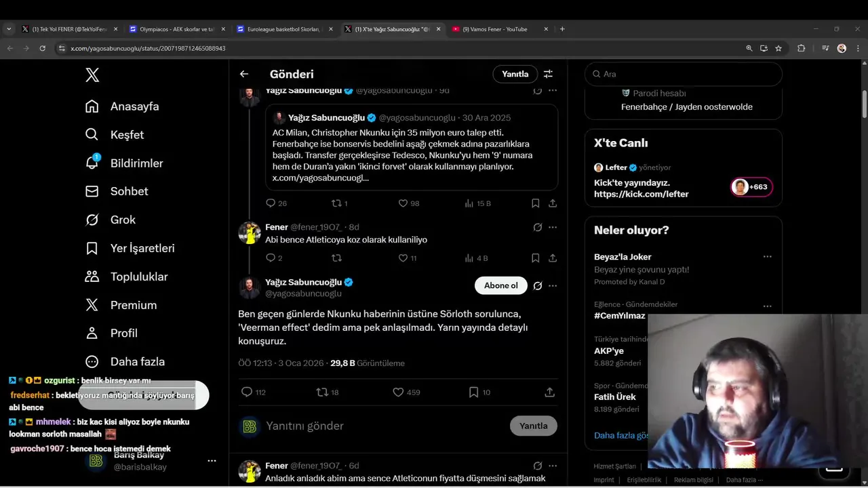Open X home logo in sidebar
868x488 pixels.
coord(92,75)
